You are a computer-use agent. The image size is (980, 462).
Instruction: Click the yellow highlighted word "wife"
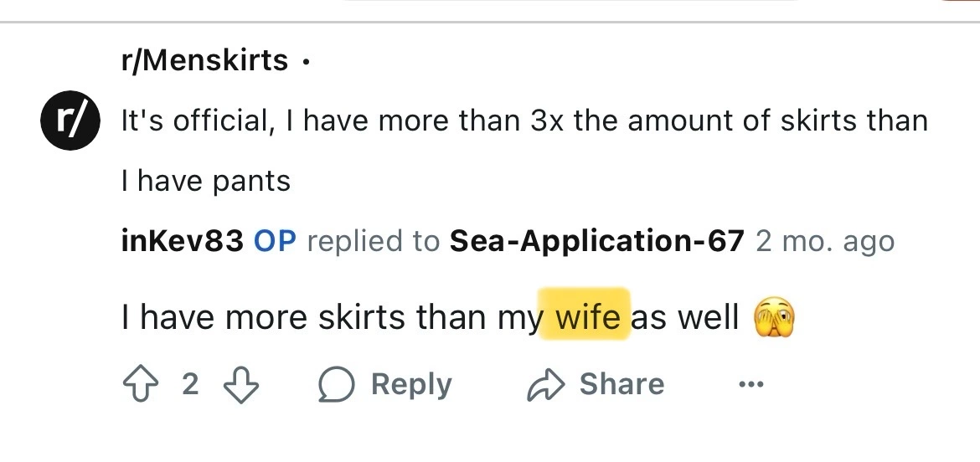click(x=586, y=318)
